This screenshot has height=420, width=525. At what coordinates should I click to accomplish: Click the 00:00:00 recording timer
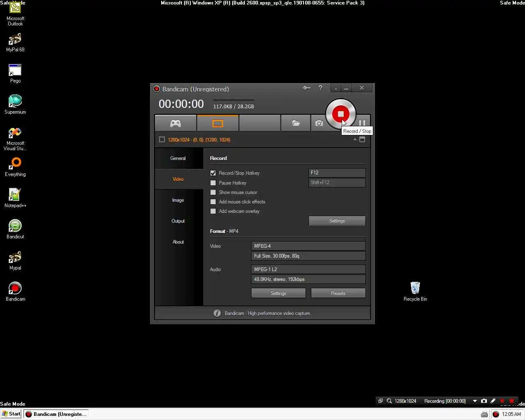click(x=181, y=104)
